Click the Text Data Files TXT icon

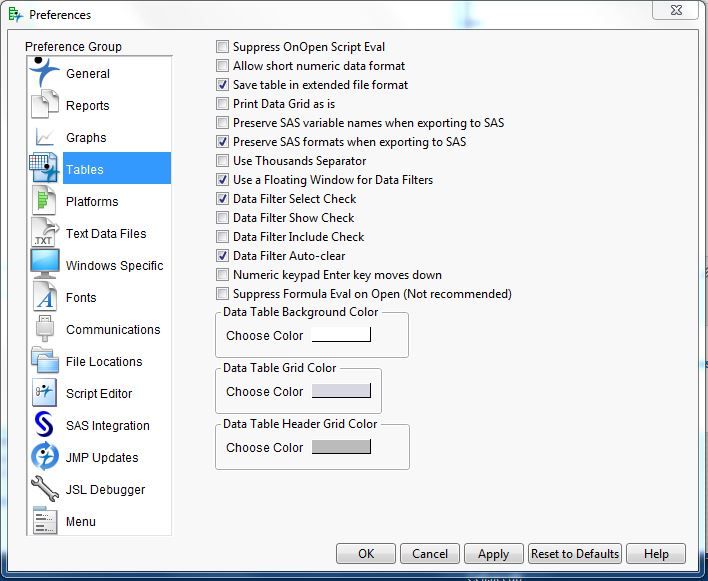coord(44,232)
